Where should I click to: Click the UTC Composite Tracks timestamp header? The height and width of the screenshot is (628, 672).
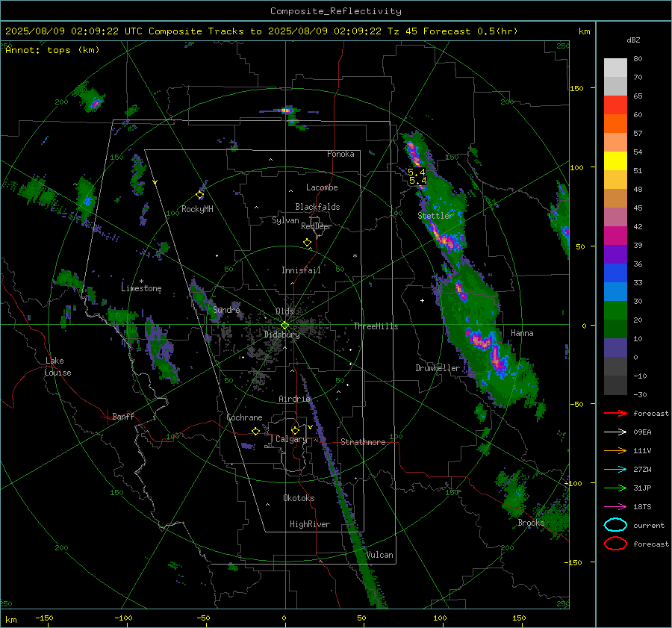(x=261, y=31)
